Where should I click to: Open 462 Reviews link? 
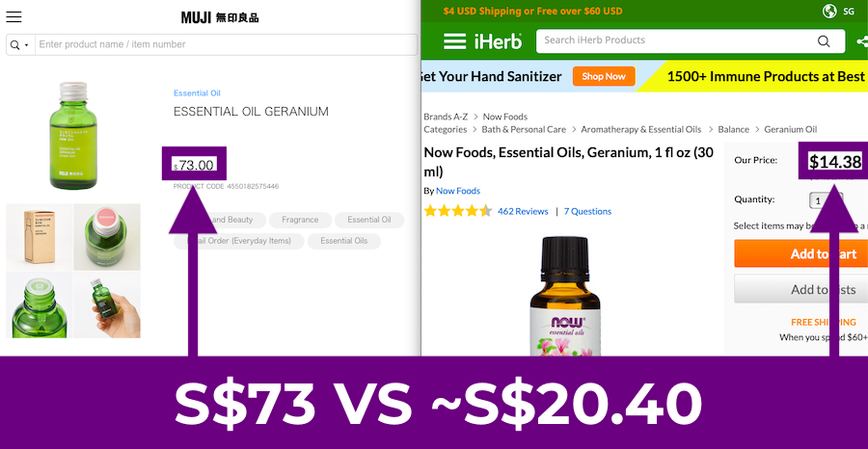click(523, 211)
